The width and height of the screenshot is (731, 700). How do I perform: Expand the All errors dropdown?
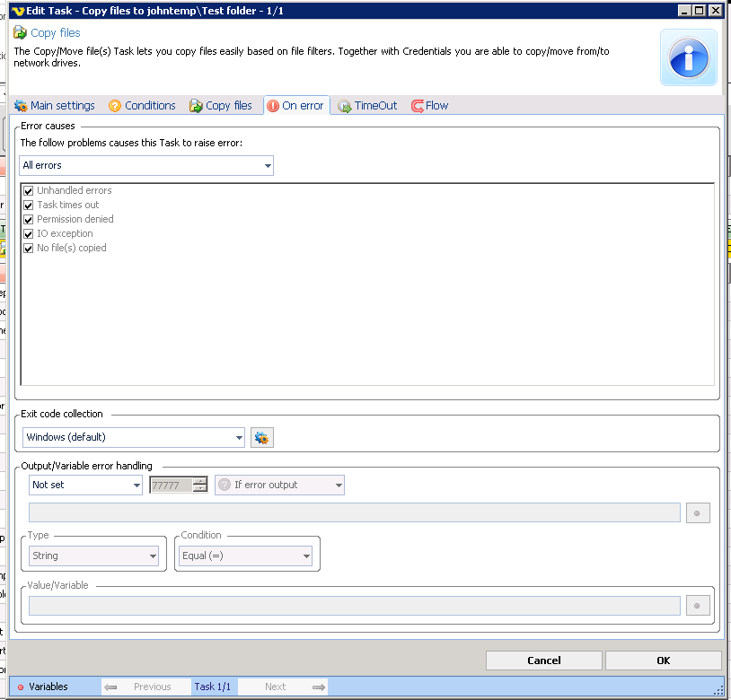(x=268, y=166)
